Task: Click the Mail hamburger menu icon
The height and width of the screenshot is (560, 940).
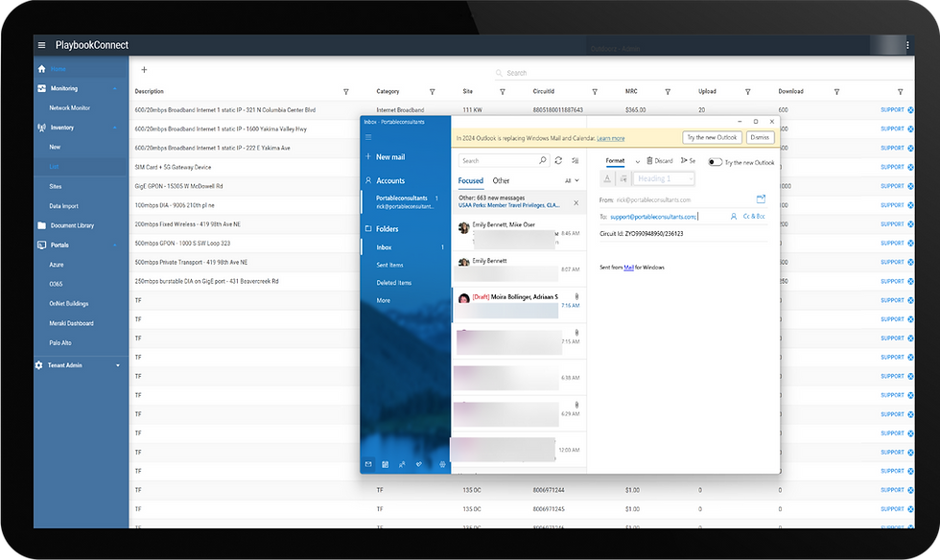Action: [368, 137]
